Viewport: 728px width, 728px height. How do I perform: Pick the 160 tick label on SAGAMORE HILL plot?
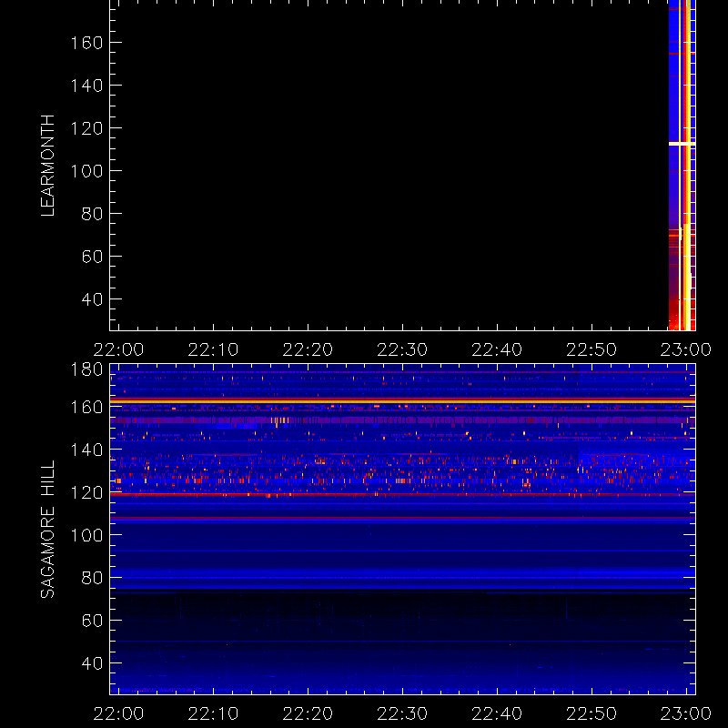tap(86, 407)
